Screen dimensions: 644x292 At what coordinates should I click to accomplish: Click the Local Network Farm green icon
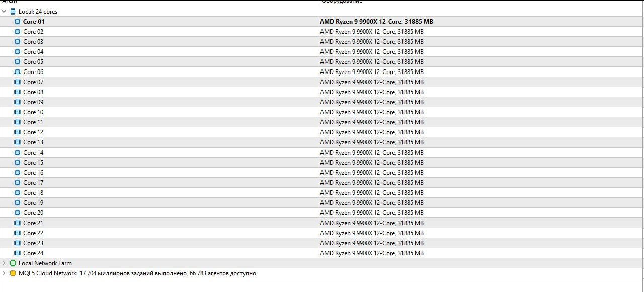point(13,263)
